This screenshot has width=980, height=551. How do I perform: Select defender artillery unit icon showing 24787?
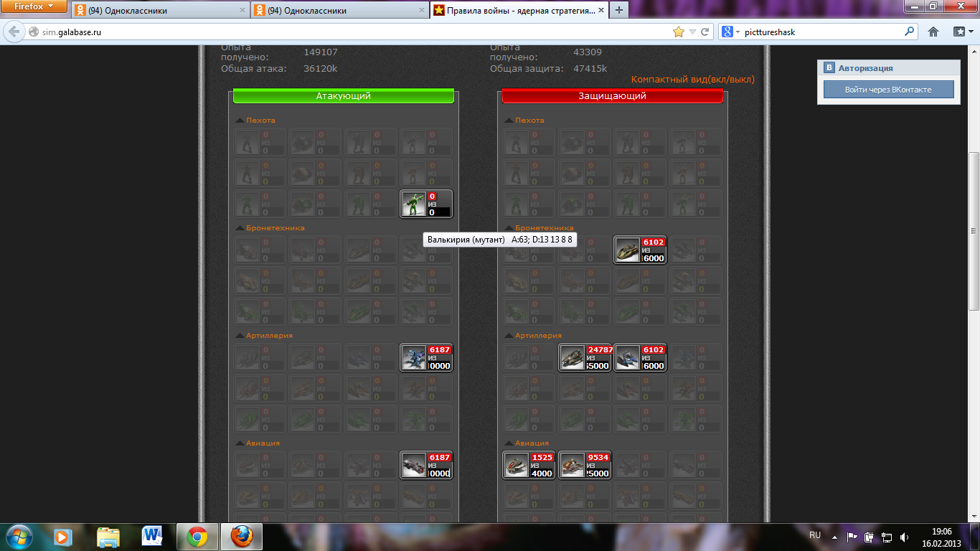[573, 357]
